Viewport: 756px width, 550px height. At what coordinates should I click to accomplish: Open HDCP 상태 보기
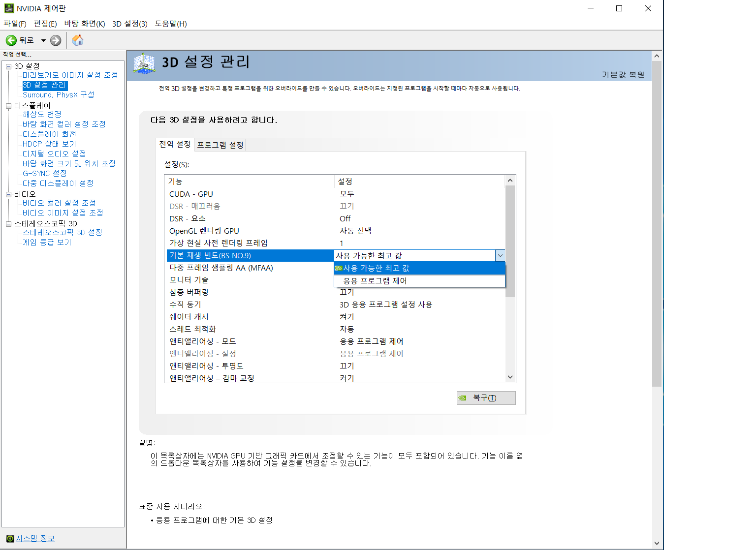(x=49, y=144)
